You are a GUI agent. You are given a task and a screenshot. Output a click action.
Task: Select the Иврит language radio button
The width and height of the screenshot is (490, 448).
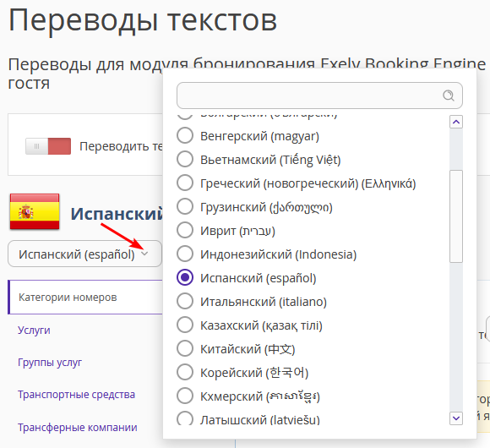pos(185,230)
